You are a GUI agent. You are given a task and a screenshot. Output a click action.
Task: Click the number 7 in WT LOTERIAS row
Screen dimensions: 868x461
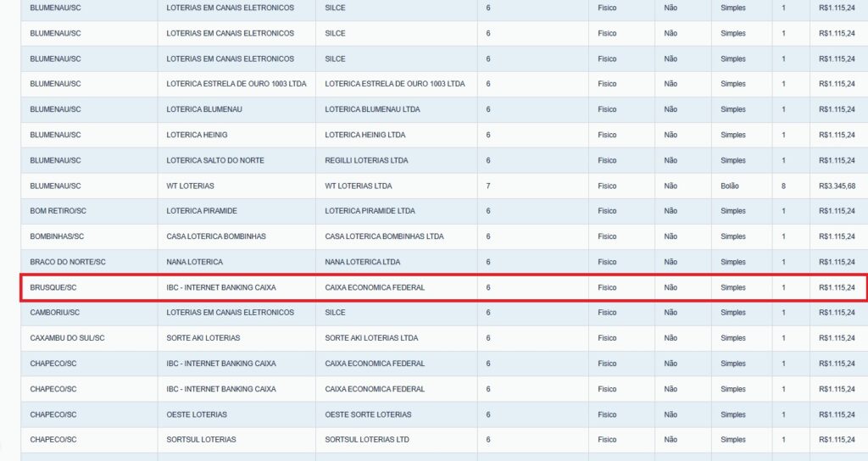pyautogui.click(x=488, y=186)
